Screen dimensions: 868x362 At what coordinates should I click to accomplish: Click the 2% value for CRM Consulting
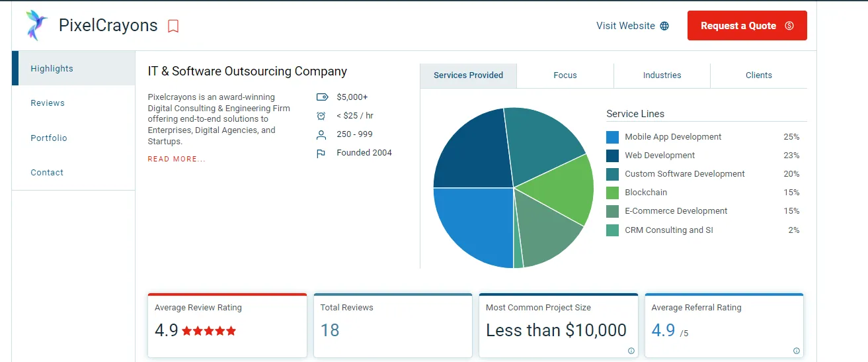coord(794,230)
